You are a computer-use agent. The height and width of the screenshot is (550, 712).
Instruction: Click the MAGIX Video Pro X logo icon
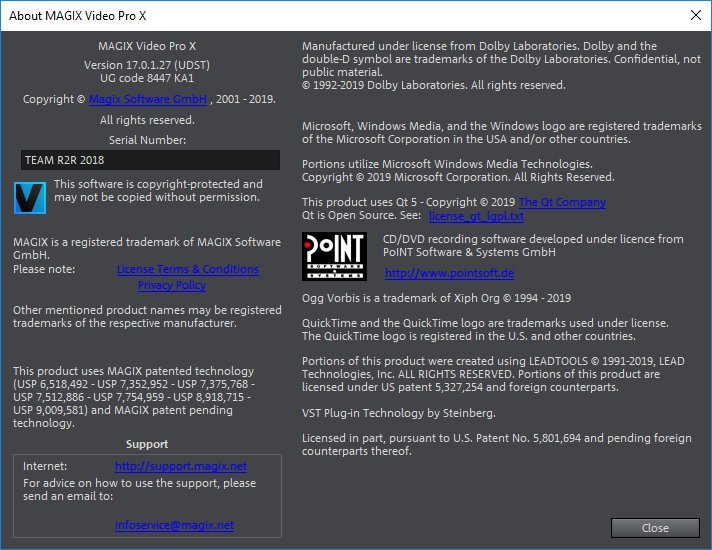(30, 198)
